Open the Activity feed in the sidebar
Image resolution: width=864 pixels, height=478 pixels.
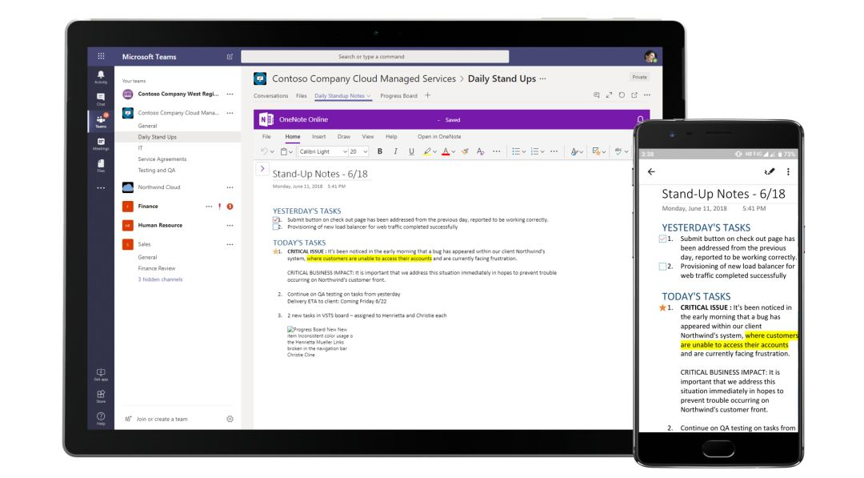pyautogui.click(x=101, y=77)
